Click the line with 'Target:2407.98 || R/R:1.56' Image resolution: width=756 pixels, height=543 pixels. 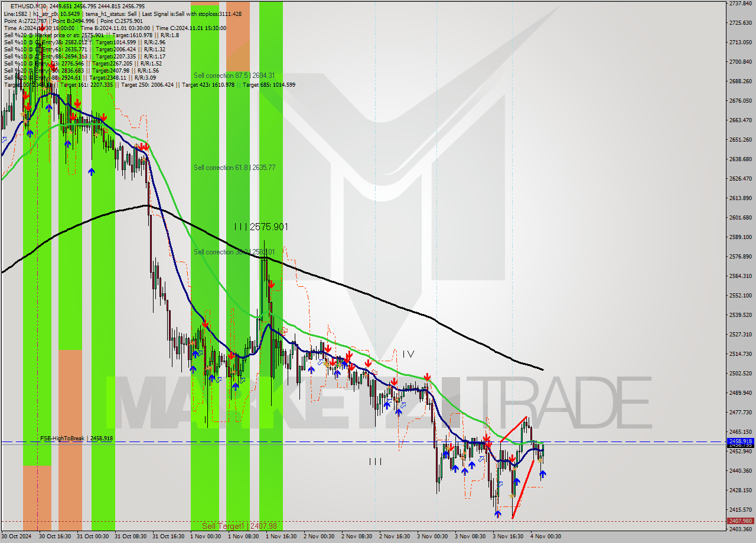(x=83, y=70)
